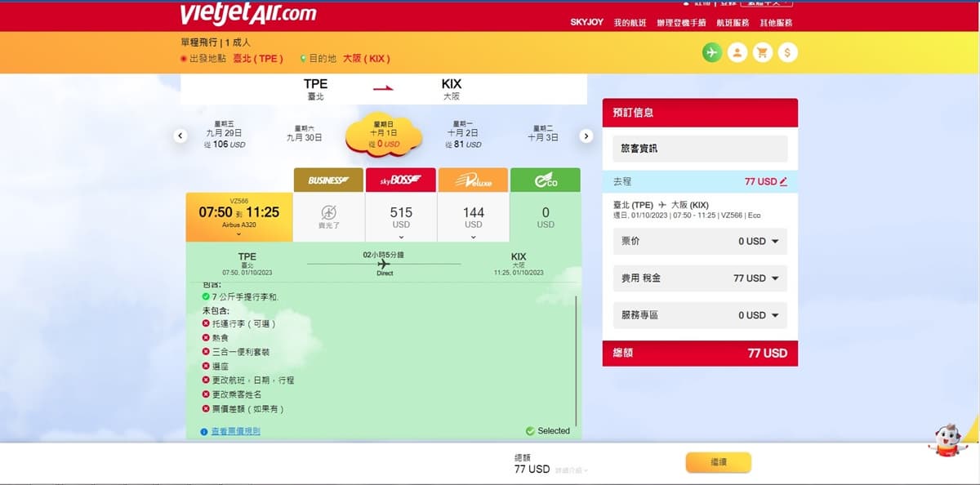This screenshot has height=485, width=980.
Task: Click the red location dot by 出發地點
Action: tap(184, 59)
